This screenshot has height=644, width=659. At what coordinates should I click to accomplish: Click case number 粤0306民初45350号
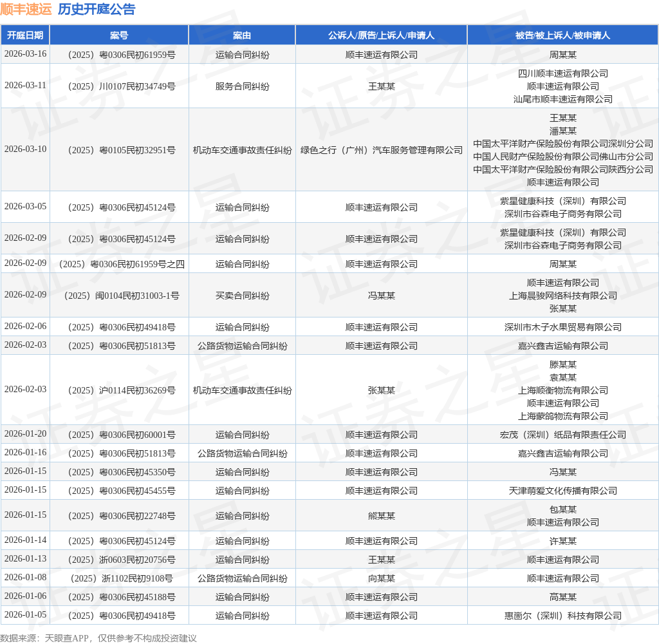click(122, 472)
